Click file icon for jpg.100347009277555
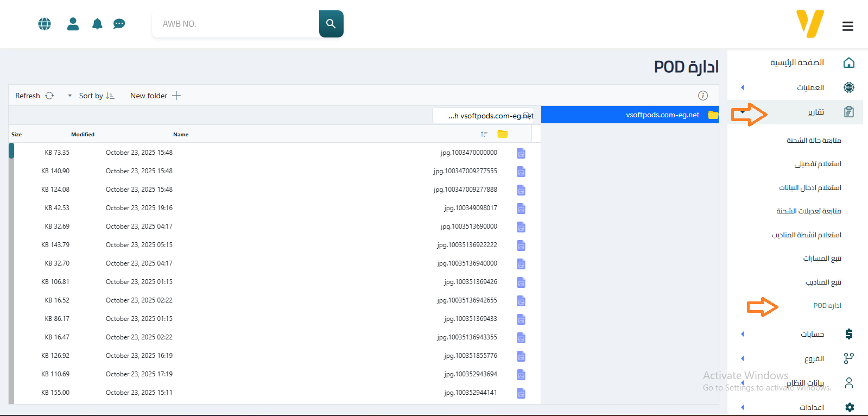Image resolution: width=868 pixels, height=416 pixels. point(521,172)
